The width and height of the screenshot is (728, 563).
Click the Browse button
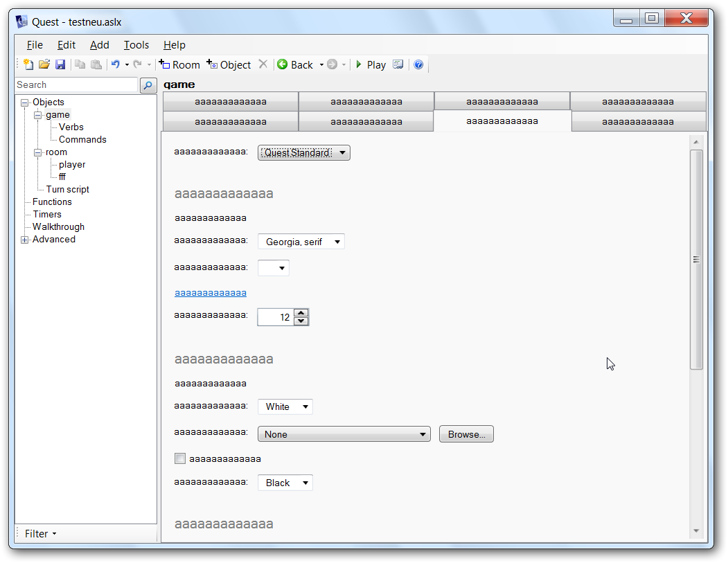coord(465,434)
